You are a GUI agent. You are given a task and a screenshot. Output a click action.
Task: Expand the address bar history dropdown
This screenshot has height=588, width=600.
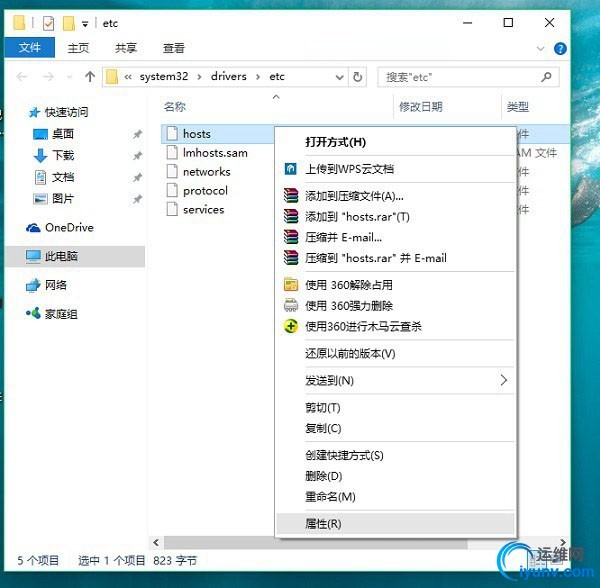click(x=339, y=77)
